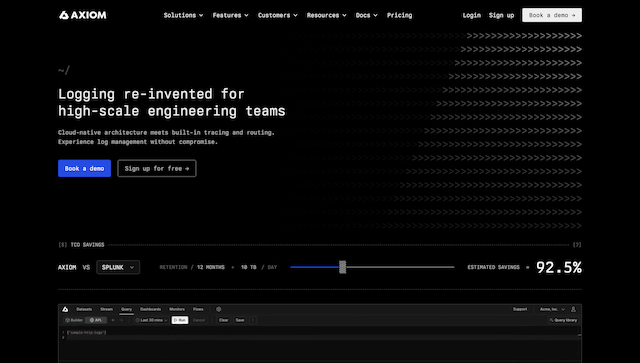The width and height of the screenshot is (640, 363).
Task: Click the TCO SAVINGS section label
Action: pos(87,245)
